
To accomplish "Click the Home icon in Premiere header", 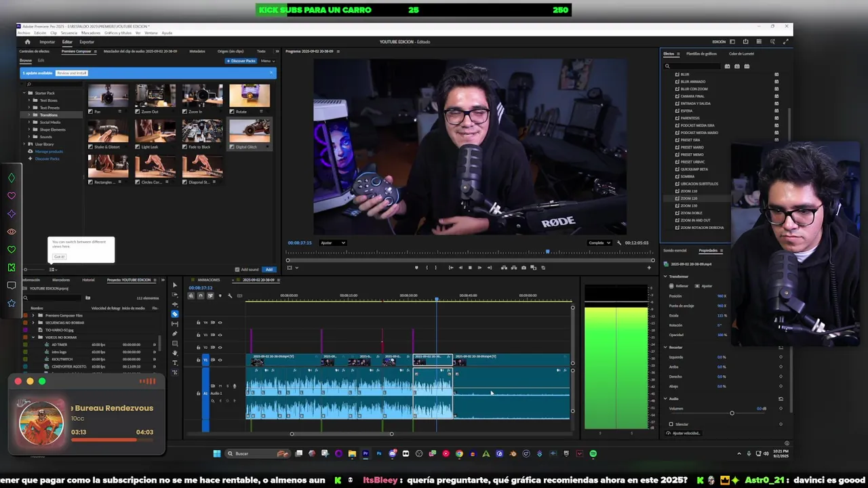I will 27,41.
